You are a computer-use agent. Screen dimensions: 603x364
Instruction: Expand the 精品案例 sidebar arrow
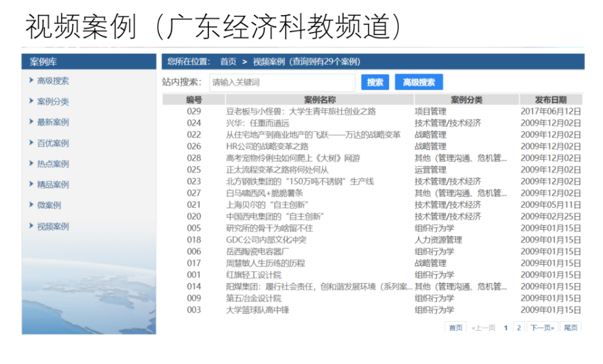pos(31,184)
